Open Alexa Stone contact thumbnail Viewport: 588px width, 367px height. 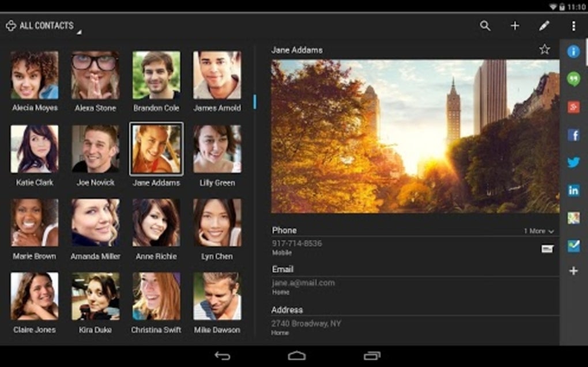tap(95, 75)
